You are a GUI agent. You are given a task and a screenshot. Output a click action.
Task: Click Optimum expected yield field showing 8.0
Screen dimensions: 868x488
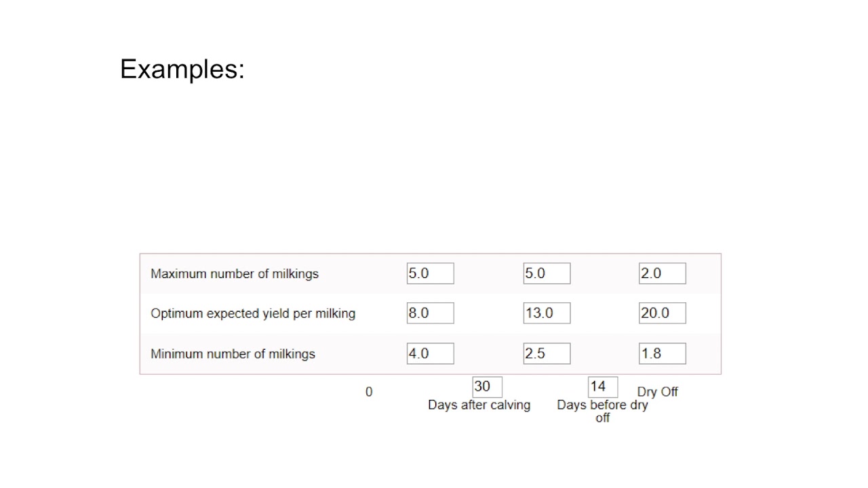(430, 313)
